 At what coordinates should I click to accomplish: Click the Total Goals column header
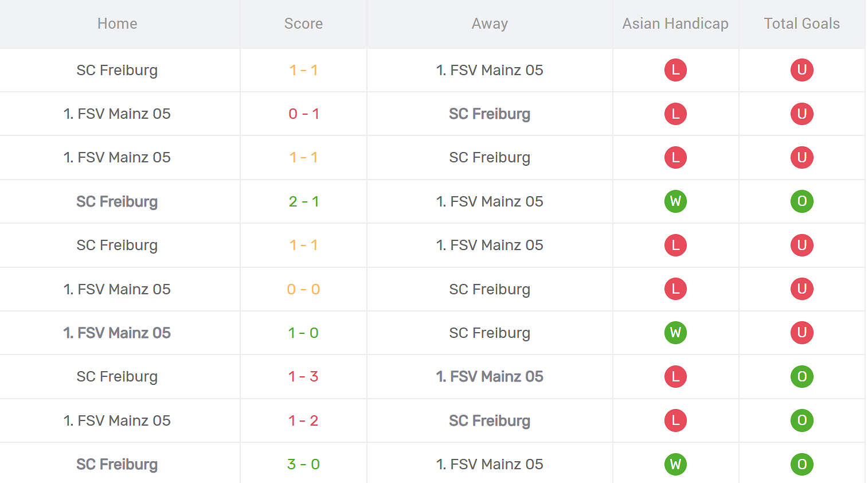click(x=801, y=24)
